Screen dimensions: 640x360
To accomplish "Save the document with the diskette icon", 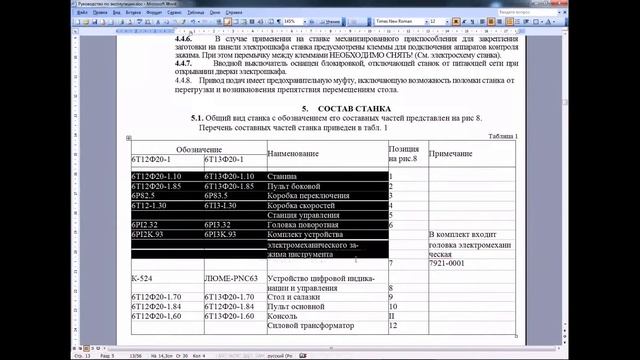I will click(95, 22).
